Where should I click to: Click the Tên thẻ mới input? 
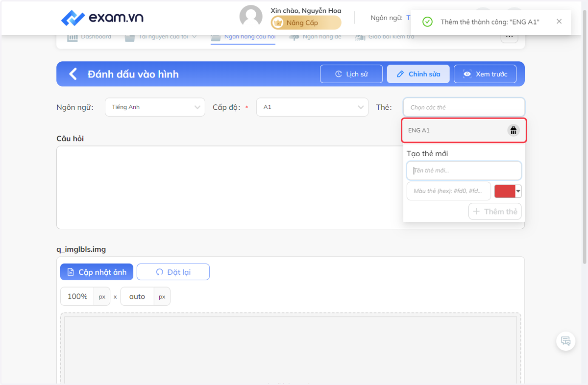point(464,170)
